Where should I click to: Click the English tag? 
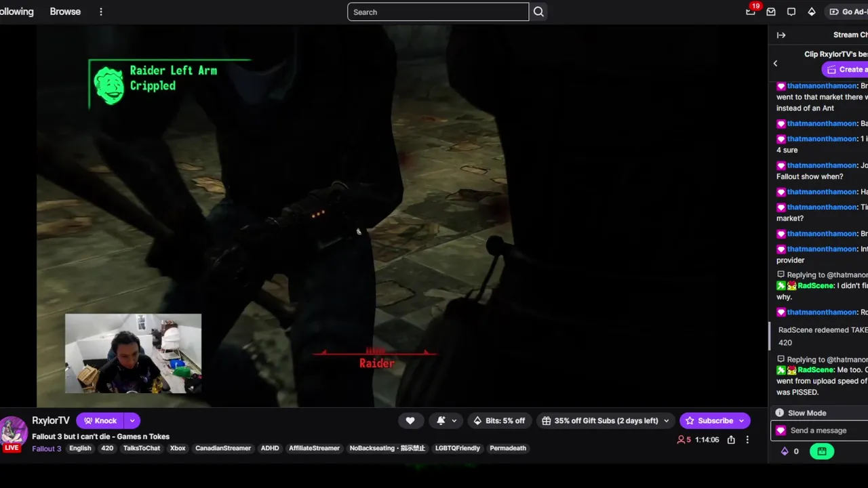80,448
